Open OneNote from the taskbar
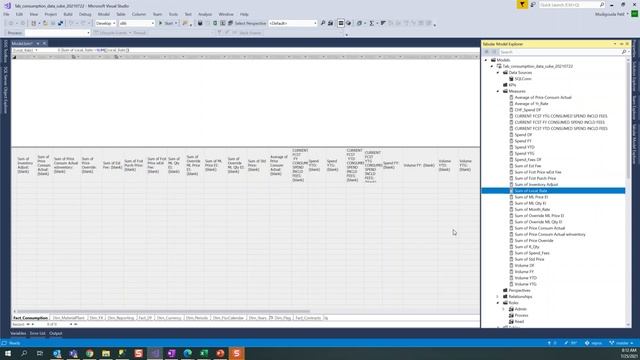 171,353
